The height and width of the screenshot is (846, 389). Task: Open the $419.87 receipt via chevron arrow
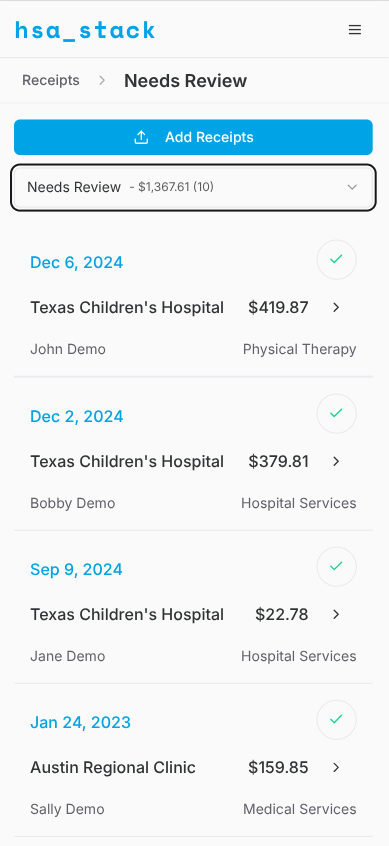point(336,308)
